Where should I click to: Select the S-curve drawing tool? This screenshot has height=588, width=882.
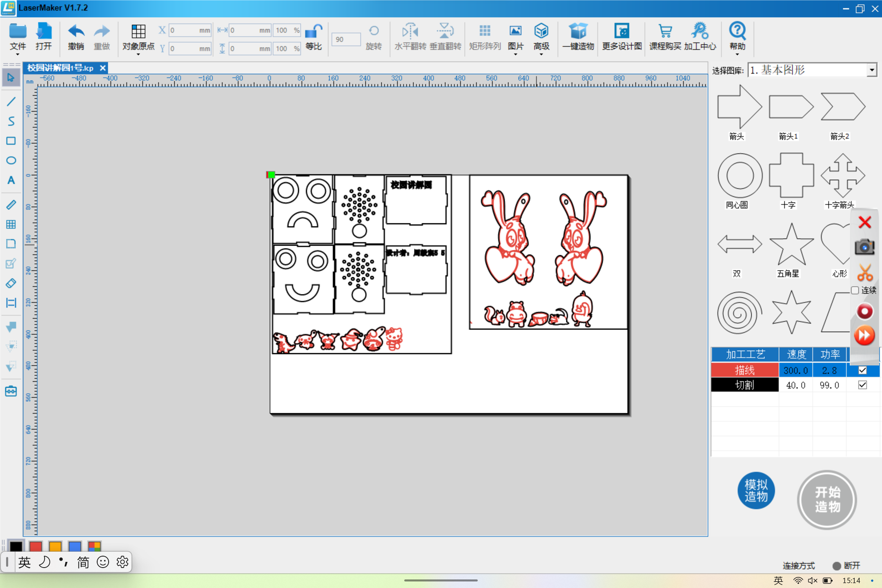click(x=11, y=121)
